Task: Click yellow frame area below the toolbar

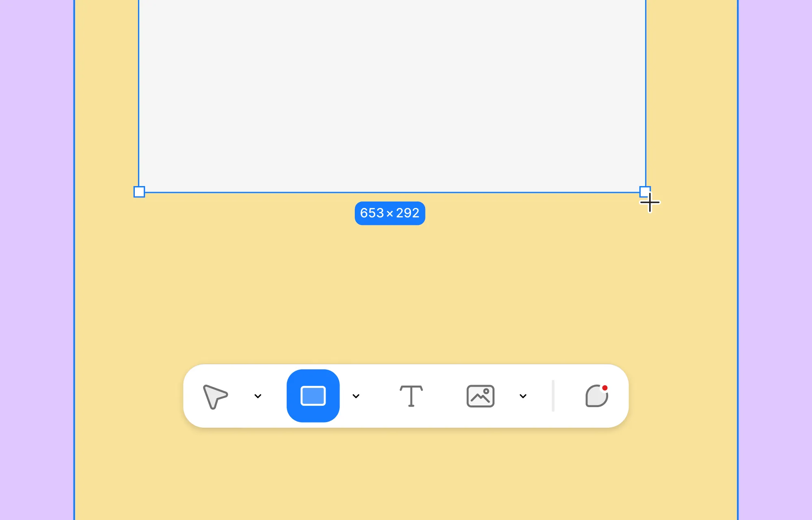Action: (406, 475)
